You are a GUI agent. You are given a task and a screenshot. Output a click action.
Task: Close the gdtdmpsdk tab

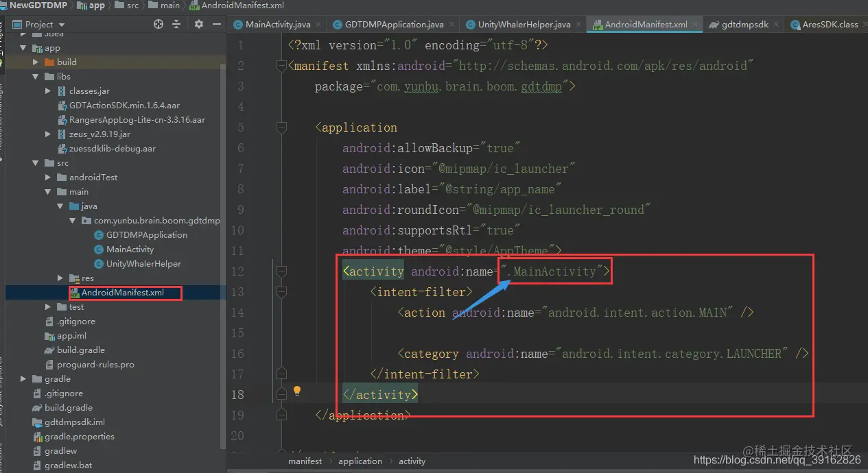pos(777,24)
